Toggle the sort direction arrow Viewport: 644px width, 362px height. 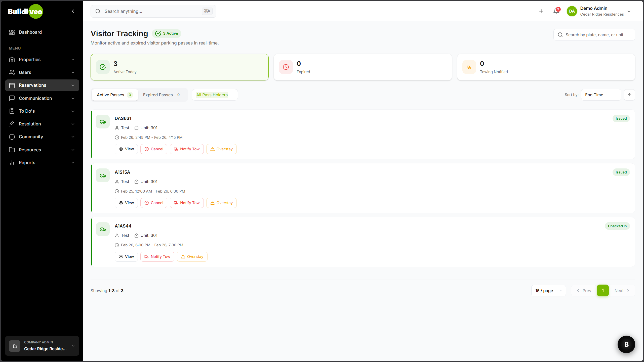point(629,95)
